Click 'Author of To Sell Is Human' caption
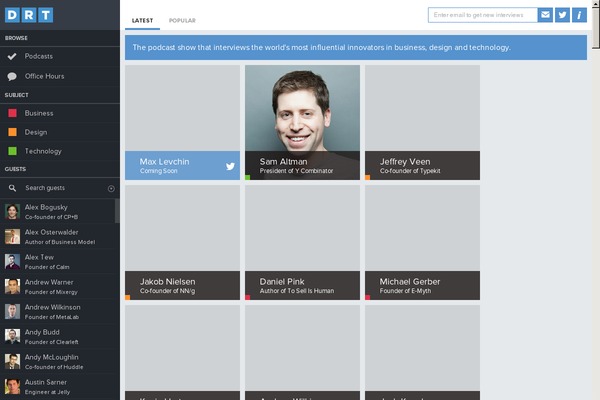 [297, 291]
